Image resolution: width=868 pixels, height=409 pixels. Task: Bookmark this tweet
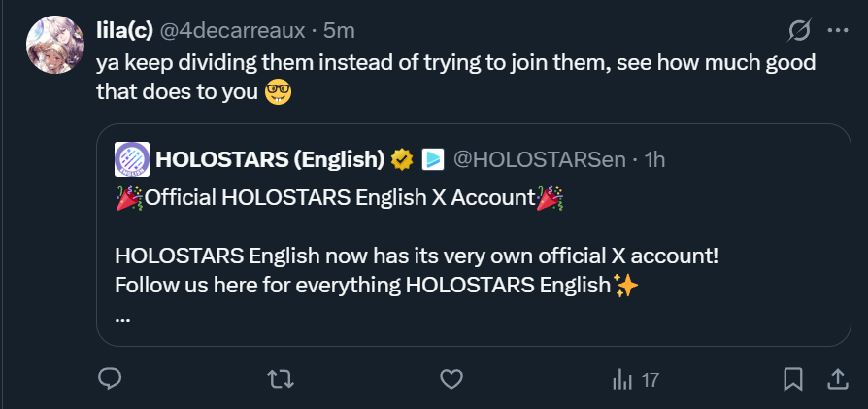(x=792, y=379)
